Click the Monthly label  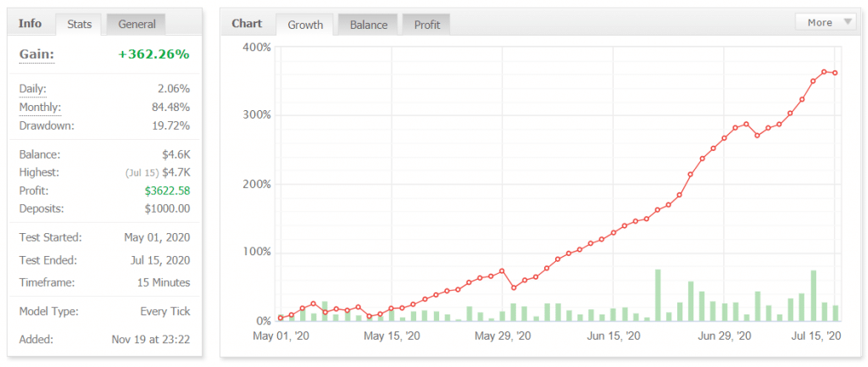(x=40, y=107)
